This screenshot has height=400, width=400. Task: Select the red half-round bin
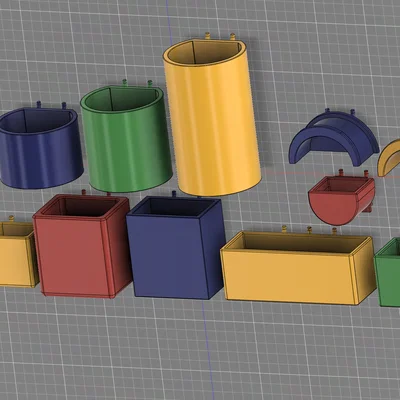click(341, 198)
